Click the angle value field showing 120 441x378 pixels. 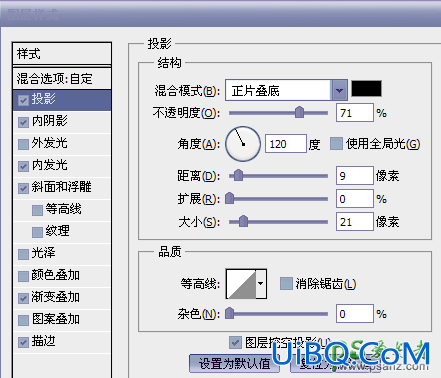pos(286,144)
